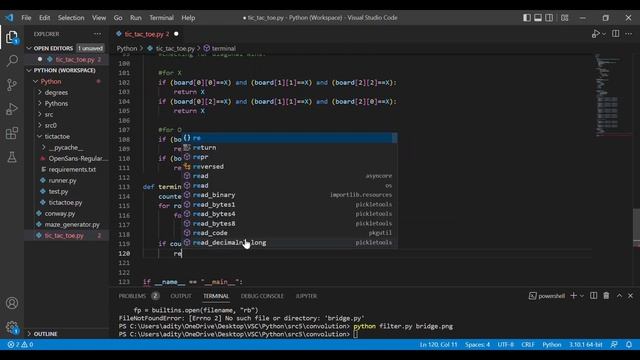Select 'return' from the autocomplete list
640x360 pixels.
point(289,147)
